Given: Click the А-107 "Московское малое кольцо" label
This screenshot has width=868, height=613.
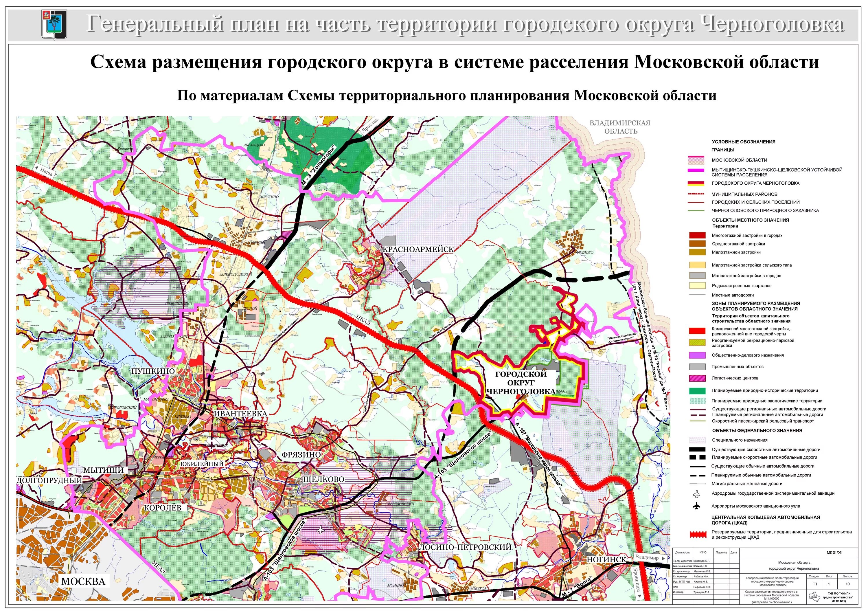Looking at the screenshot, I should [x=538, y=455].
